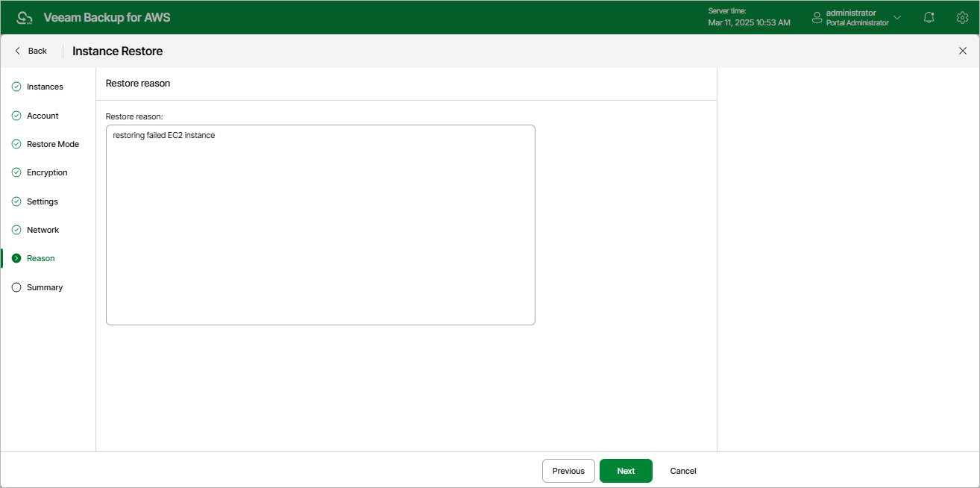
Task: Click the Instances step checkmark icon
Action: (16, 87)
